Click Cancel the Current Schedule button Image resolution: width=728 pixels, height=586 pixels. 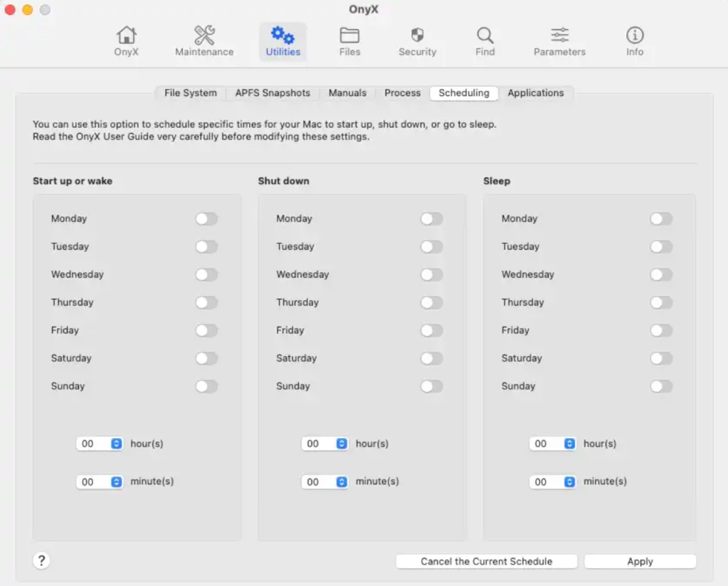click(486, 561)
